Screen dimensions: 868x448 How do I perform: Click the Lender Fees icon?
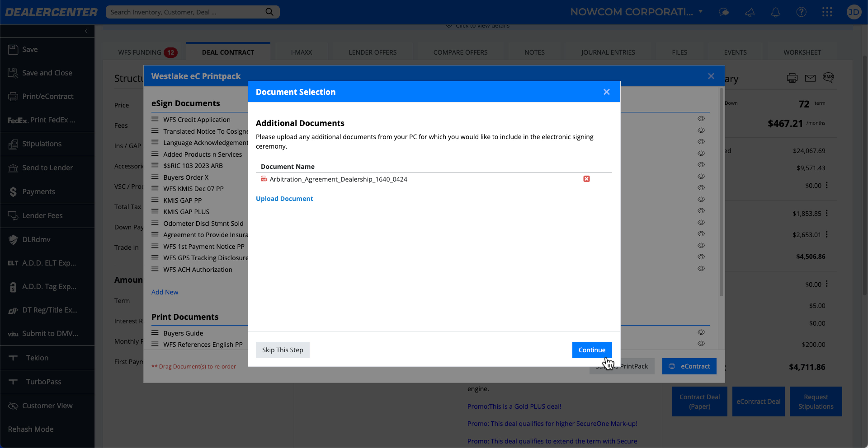[13, 215]
